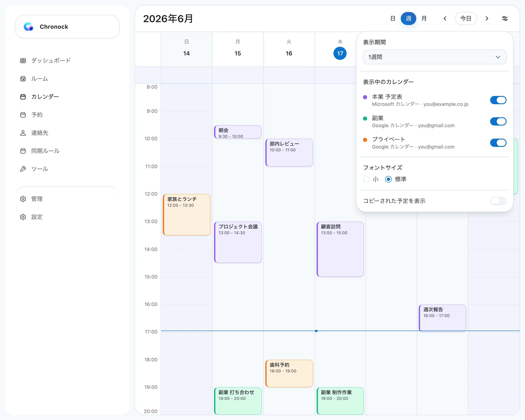The width and height of the screenshot is (525, 420).
Task: Select date 16 header
Action: (289, 53)
